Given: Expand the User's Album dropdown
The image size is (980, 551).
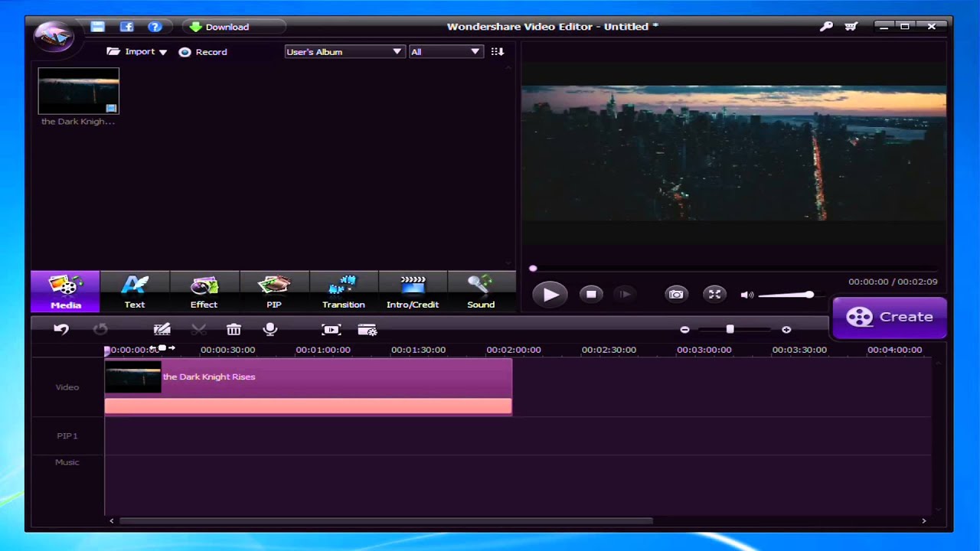Looking at the screenshot, I should 344,51.
